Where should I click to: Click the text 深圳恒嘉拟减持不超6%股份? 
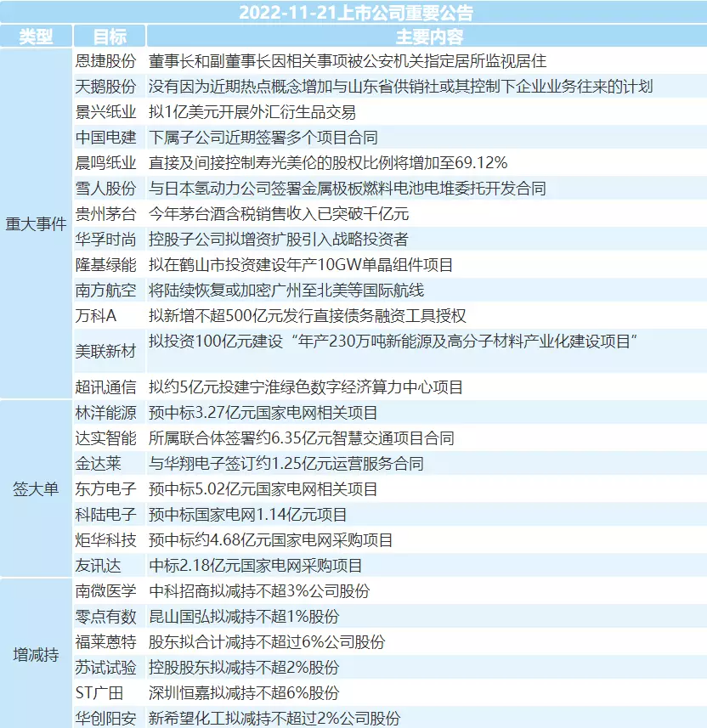click(x=244, y=693)
